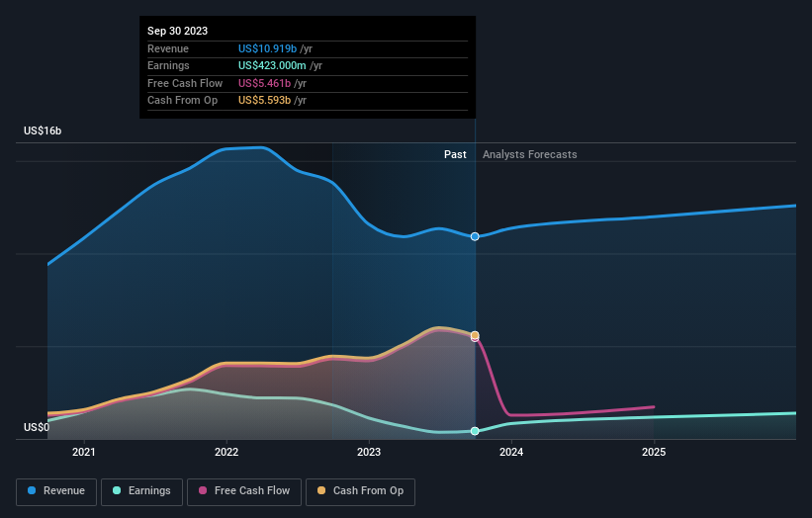Screen dimensions: 812x518
Task: Click the pink Free Cash Flow legend dot
Action: coord(203,490)
